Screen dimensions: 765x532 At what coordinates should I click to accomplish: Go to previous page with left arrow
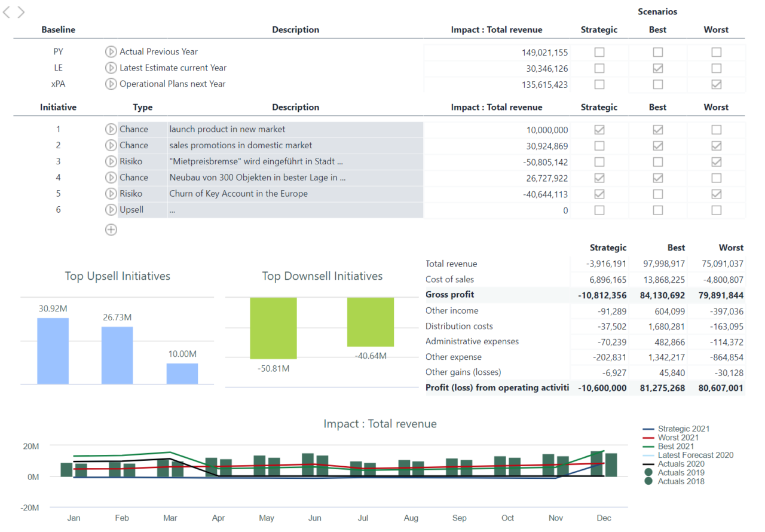pos(7,12)
